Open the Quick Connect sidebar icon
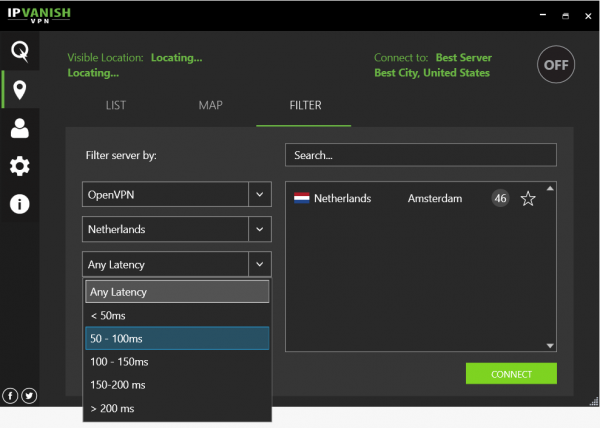 pos(20,51)
